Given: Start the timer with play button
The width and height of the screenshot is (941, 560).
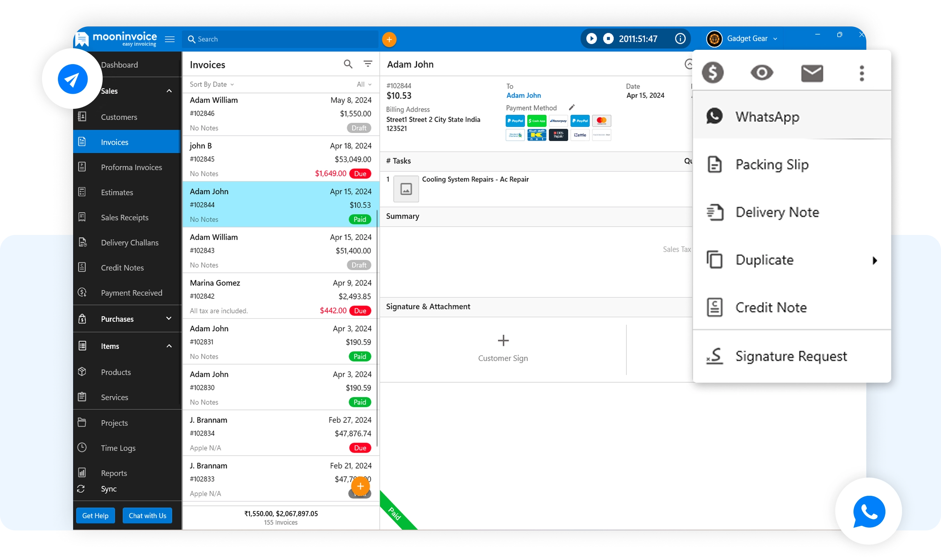Looking at the screenshot, I should pos(591,39).
